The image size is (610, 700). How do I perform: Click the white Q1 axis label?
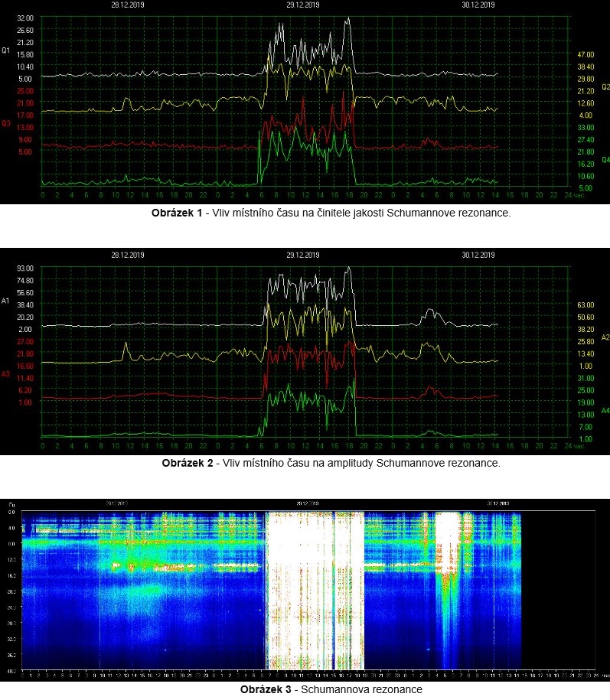tap(5, 50)
